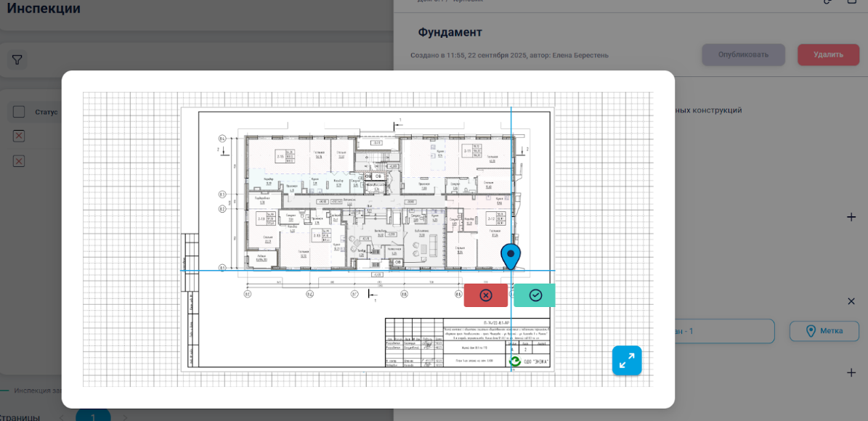The height and width of the screenshot is (421, 868).
Task: Toggle the select-all checkbox near Статус
Action: coord(19,112)
